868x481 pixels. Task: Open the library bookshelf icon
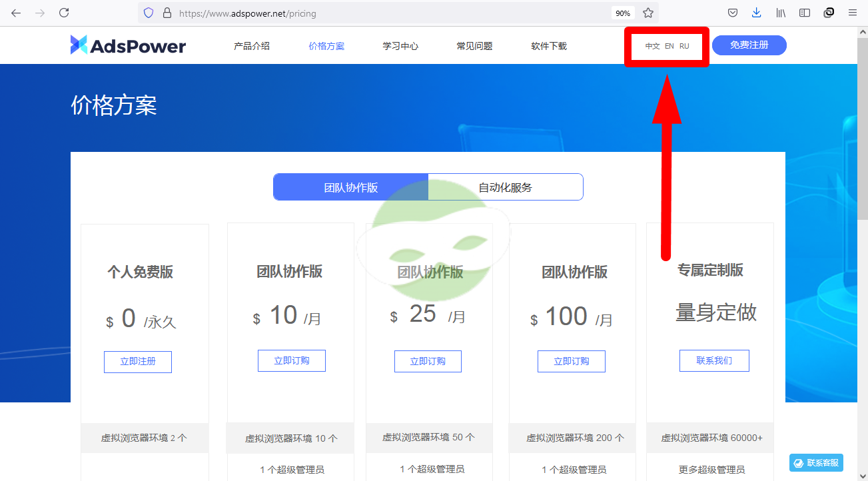(x=781, y=13)
